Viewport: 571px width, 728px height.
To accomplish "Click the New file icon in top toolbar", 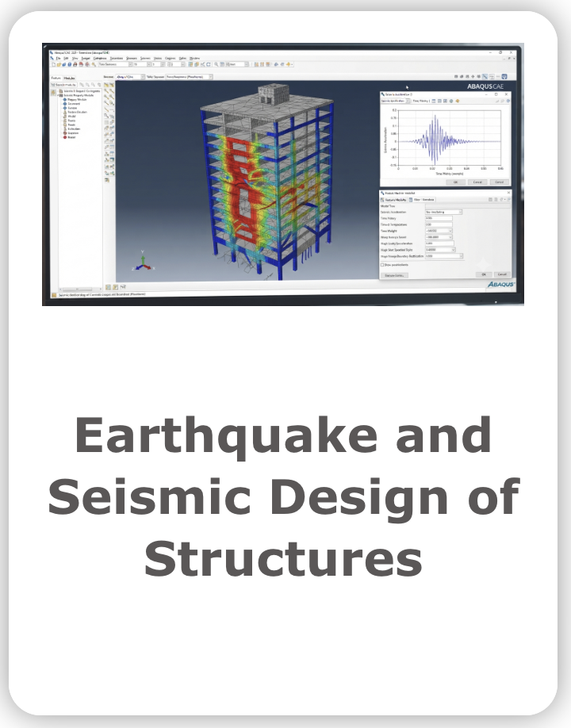I will pos(53,64).
